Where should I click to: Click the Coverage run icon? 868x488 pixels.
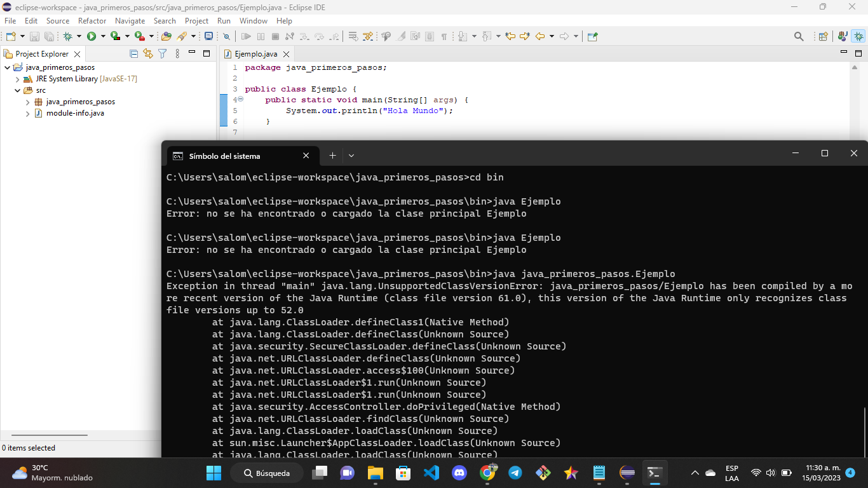pos(115,36)
